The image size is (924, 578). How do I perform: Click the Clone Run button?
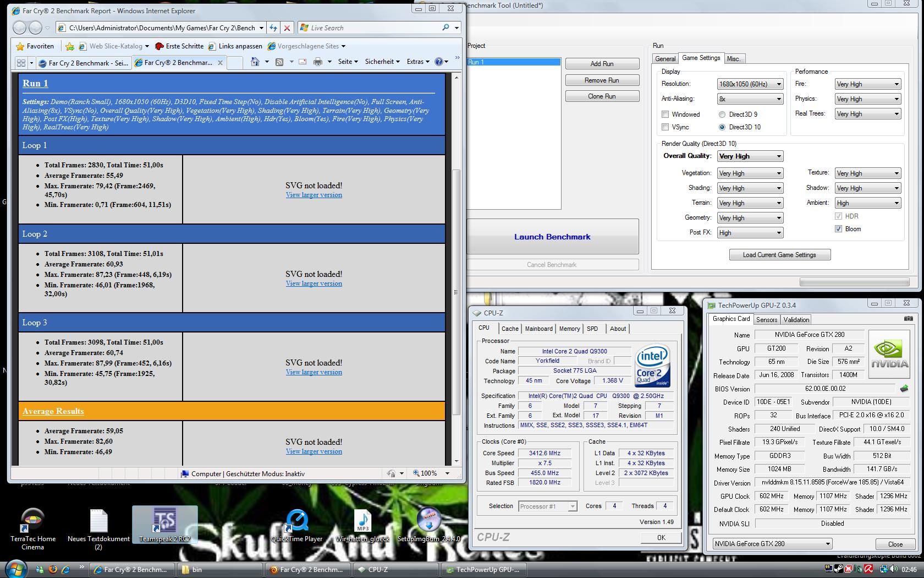pos(602,96)
